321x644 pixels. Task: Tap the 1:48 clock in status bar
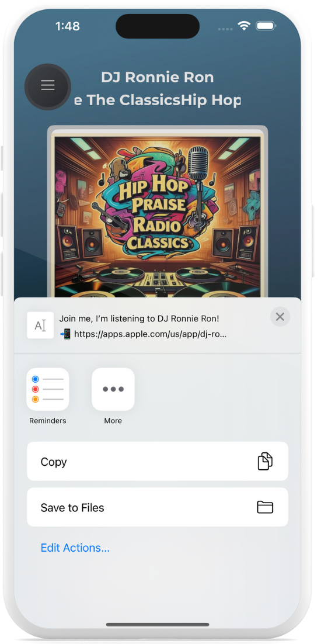67,26
